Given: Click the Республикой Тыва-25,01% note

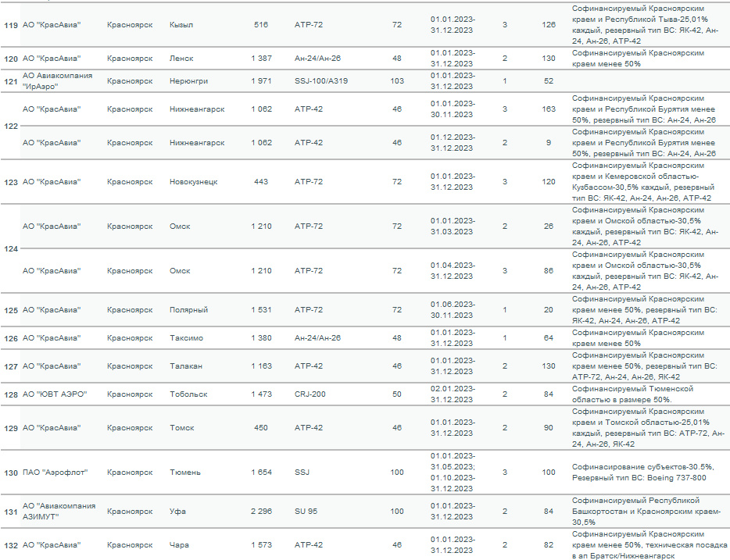Looking at the screenshot, I should 645,25.
